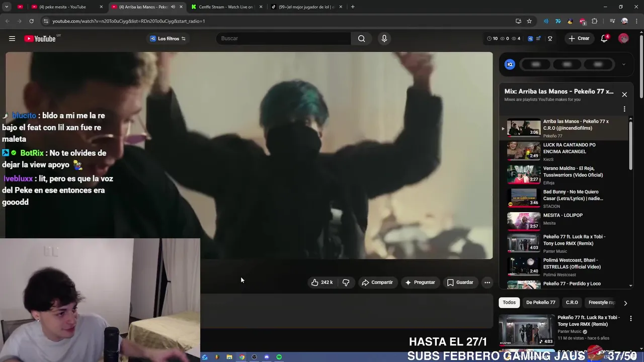
Task: View site information icon in address bar
Action: 46,21
